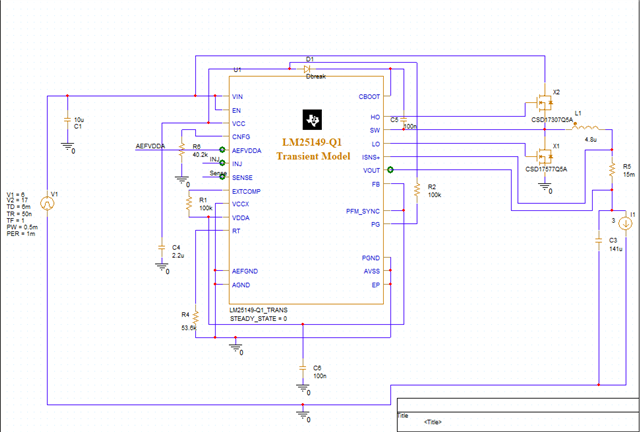Screen dimensions: 640x432
Task: Select resistor R1 100k
Action: click(189, 203)
